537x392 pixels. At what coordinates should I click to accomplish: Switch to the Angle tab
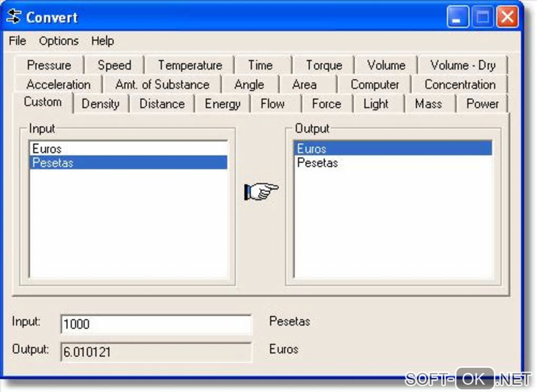point(250,84)
